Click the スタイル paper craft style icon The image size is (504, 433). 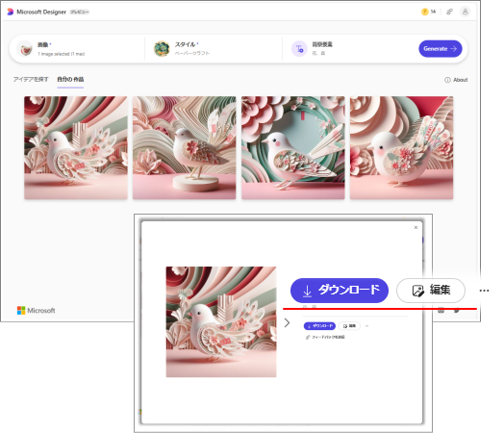pos(162,49)
